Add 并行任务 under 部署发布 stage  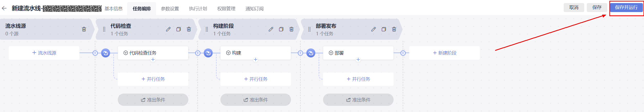tap(358, 79)
